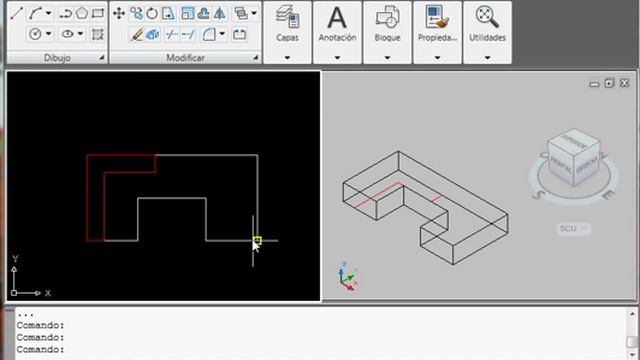Open the Array tool dropdown arrow

coord(254,13)
